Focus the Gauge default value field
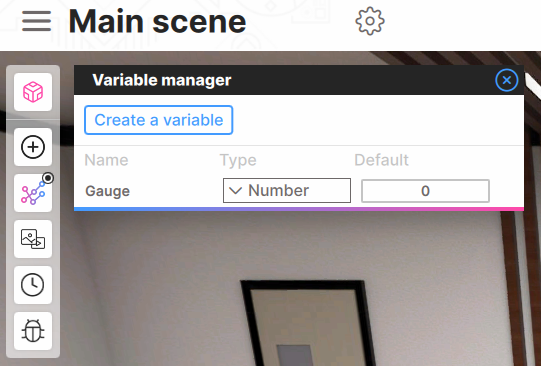 (425, 191)
